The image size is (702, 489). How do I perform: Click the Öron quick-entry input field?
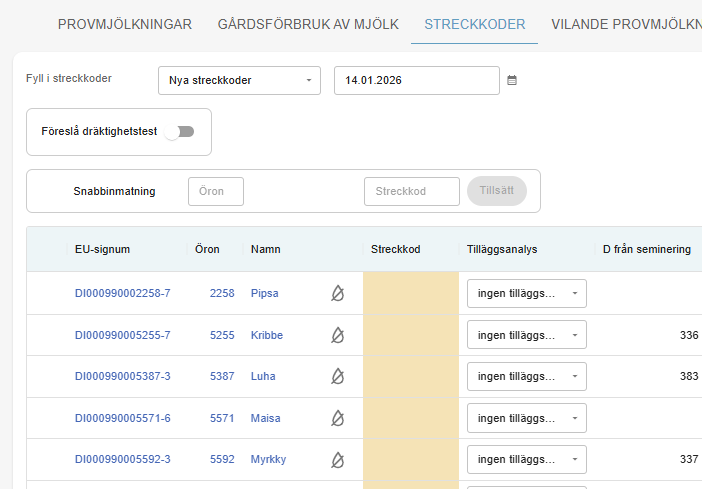pyautogui.click(x=215, y=191)
